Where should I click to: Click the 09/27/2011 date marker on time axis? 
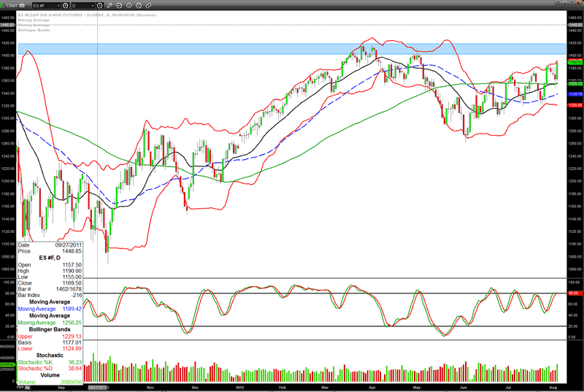click(98, 388)
